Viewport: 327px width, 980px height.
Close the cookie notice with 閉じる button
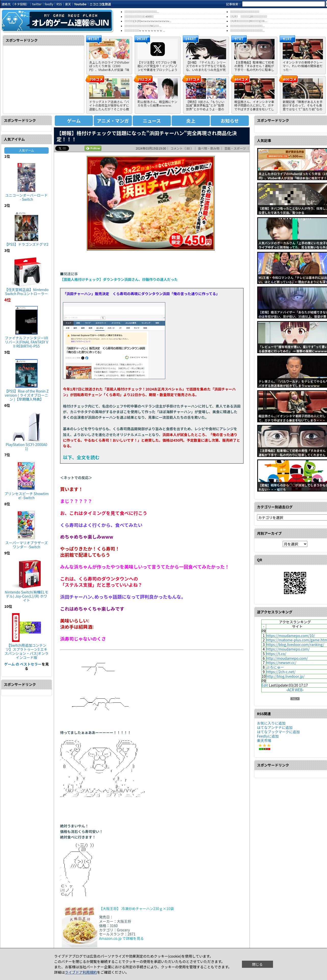point(257,964)
